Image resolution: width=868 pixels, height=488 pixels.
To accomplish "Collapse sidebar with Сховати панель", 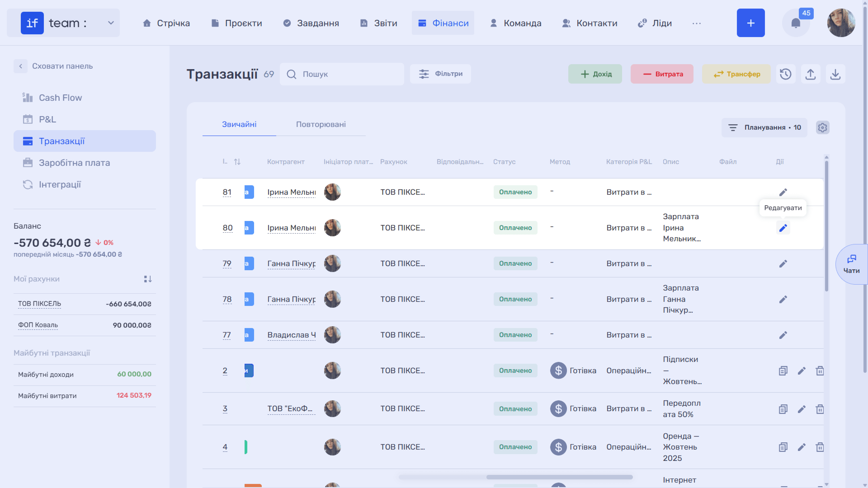I will tap(53, 66).
